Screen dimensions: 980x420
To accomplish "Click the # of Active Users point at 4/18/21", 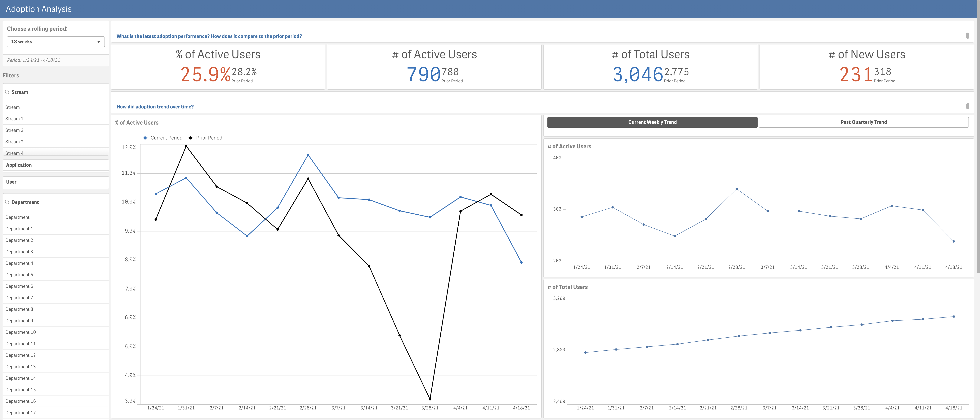I will tap(953, 241).
